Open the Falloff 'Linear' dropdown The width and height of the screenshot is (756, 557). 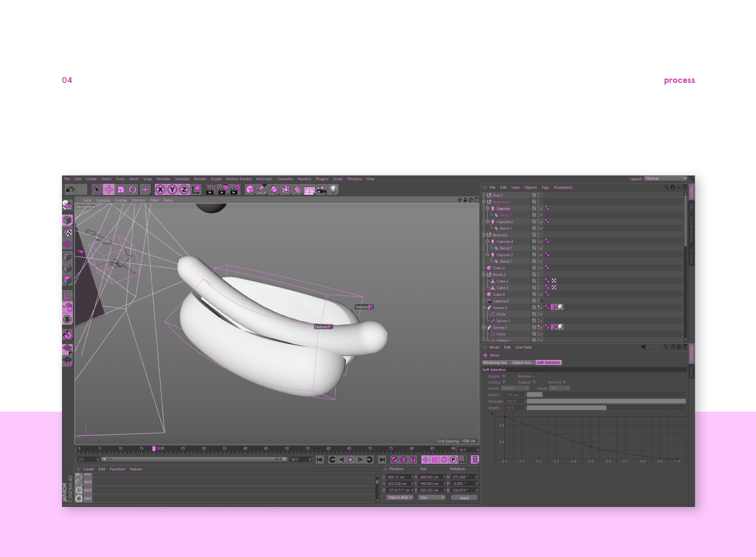click(515, 388)
